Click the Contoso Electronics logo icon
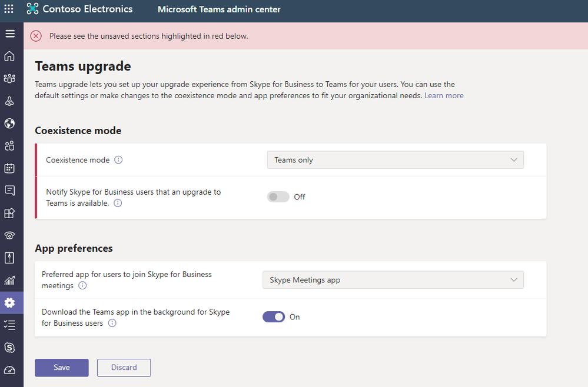The image size is (588, 387). click(x=32, y=9)
